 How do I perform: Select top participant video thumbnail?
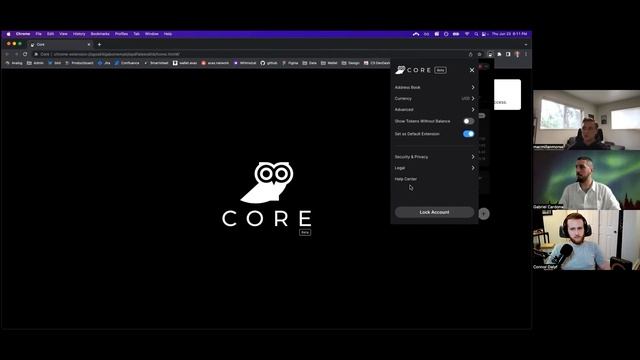(x=587, y=120)
